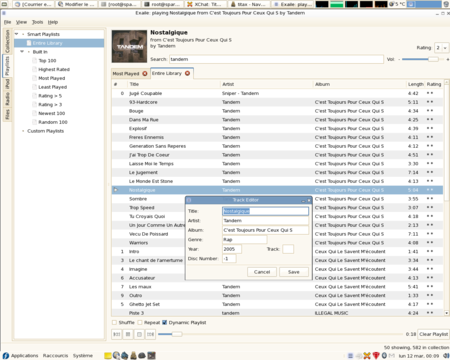The image size is (450, 360).
Task: Switch to the Courrier e... taskbar window
Action: 33,4
